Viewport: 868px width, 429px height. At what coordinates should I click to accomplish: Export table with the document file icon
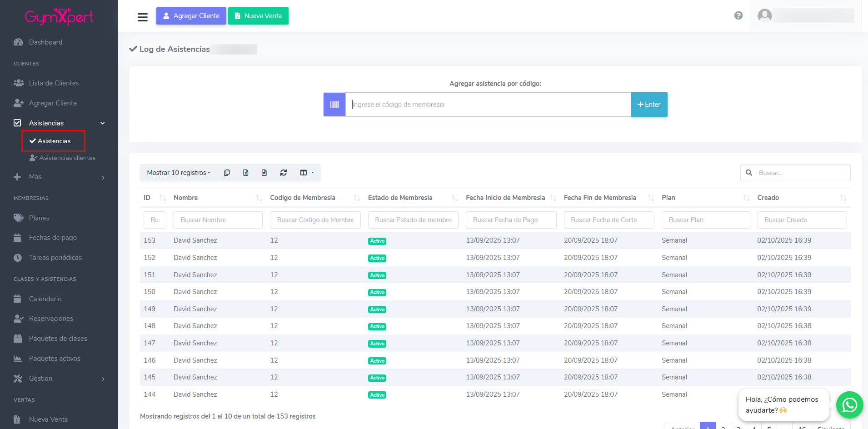[x=264, y=173]
